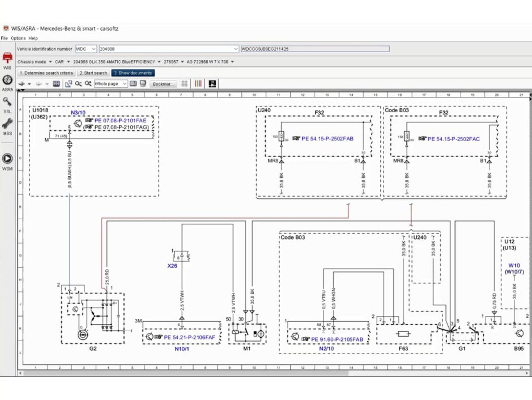Image resolution: width=532 pixels, height=400 pixels.
Task: Click the zoom in magnifier icon
Action: tap(88, 84)
